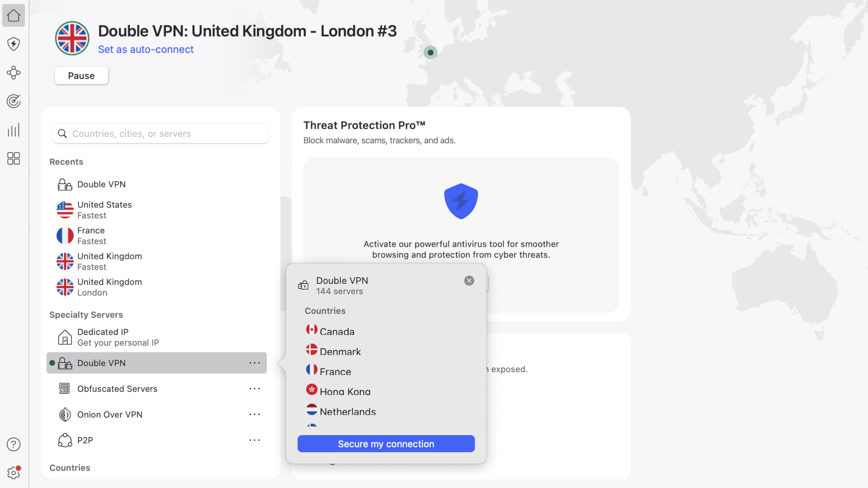This screenshot has width=868, height=488.
Task: Close the Double VPN popup
Action: click(x=469, y=281)
